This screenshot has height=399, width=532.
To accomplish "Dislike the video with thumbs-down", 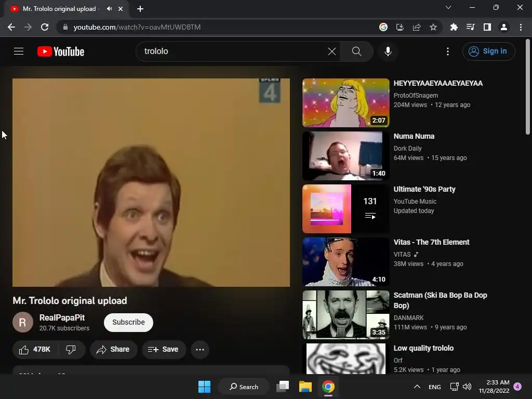I will pyautogui.click(x=71, y=350).
